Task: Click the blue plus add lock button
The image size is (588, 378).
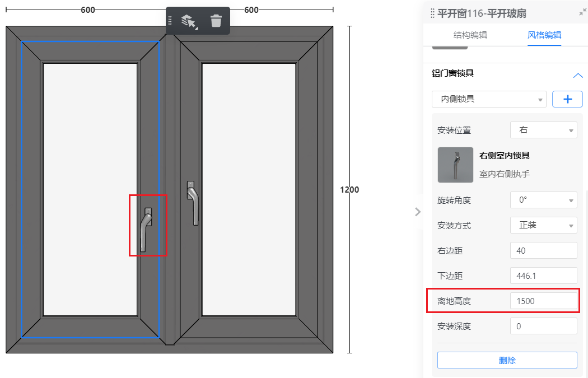Action: coord(567,99)
